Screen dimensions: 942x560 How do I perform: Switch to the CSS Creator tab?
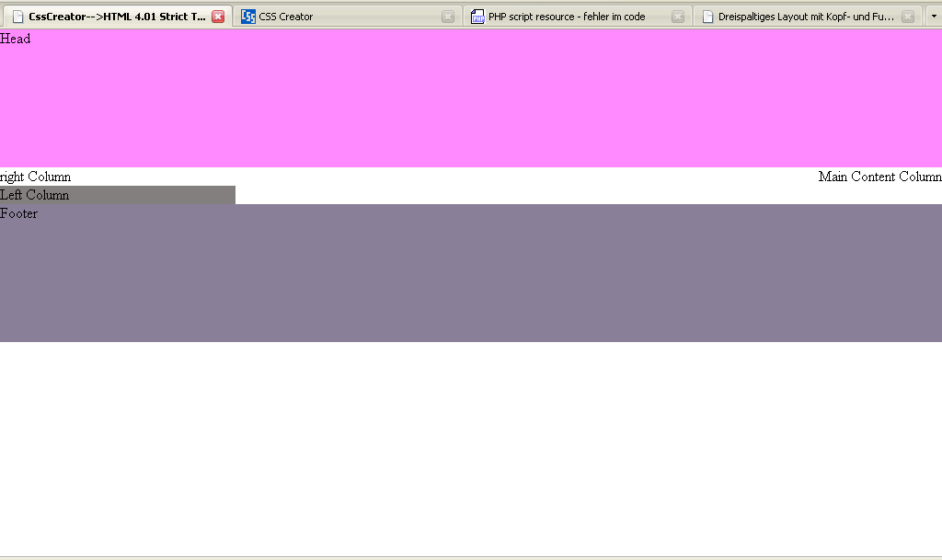tap(340, 17)
